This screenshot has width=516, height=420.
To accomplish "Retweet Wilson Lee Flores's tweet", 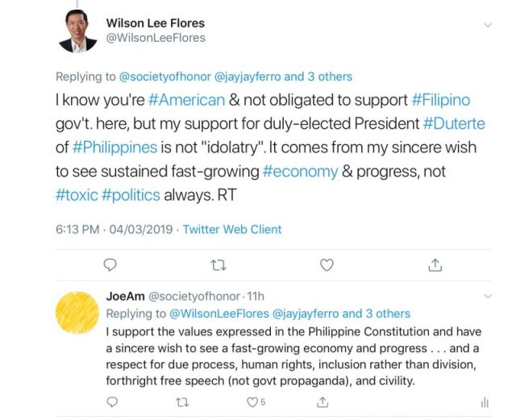I will (x=218, y=264).
